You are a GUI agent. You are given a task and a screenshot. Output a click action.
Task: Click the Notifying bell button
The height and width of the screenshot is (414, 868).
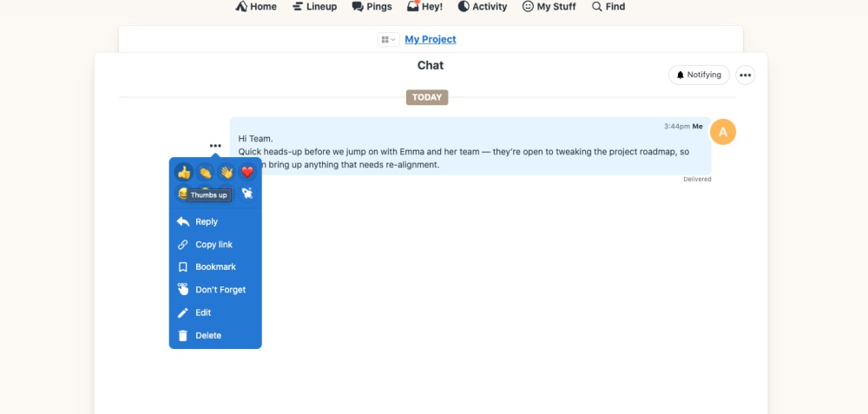pyautogui.click(x=699, y=75)
